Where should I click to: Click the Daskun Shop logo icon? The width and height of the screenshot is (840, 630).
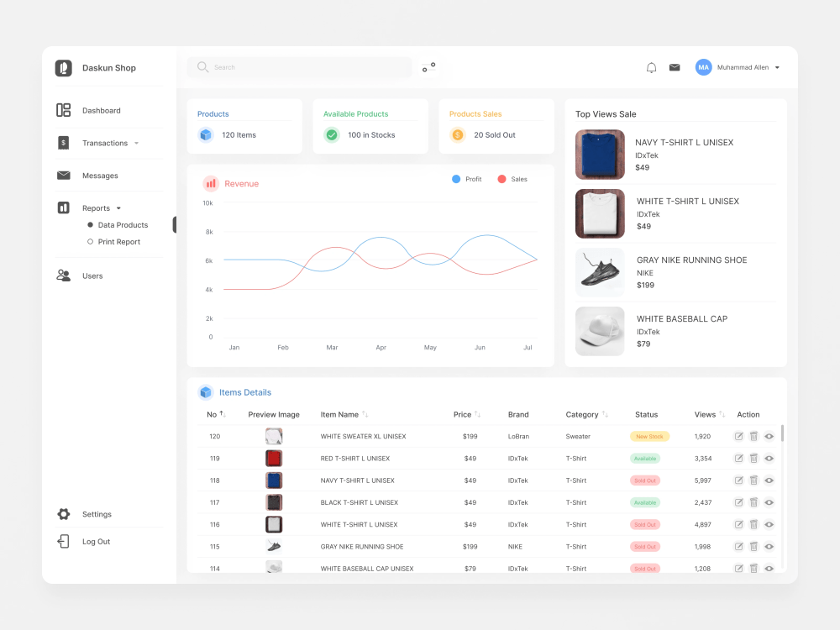click(x=63, y=68)
